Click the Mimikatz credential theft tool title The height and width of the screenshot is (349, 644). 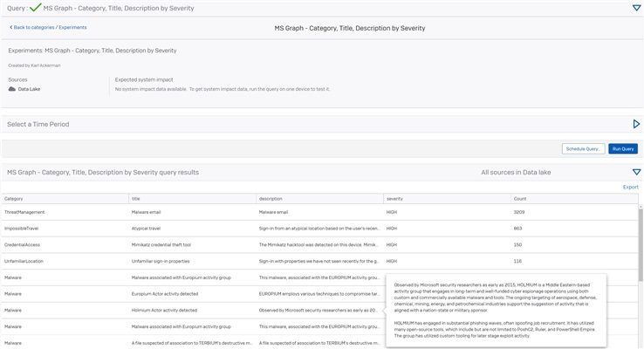[x=161, y=244]
